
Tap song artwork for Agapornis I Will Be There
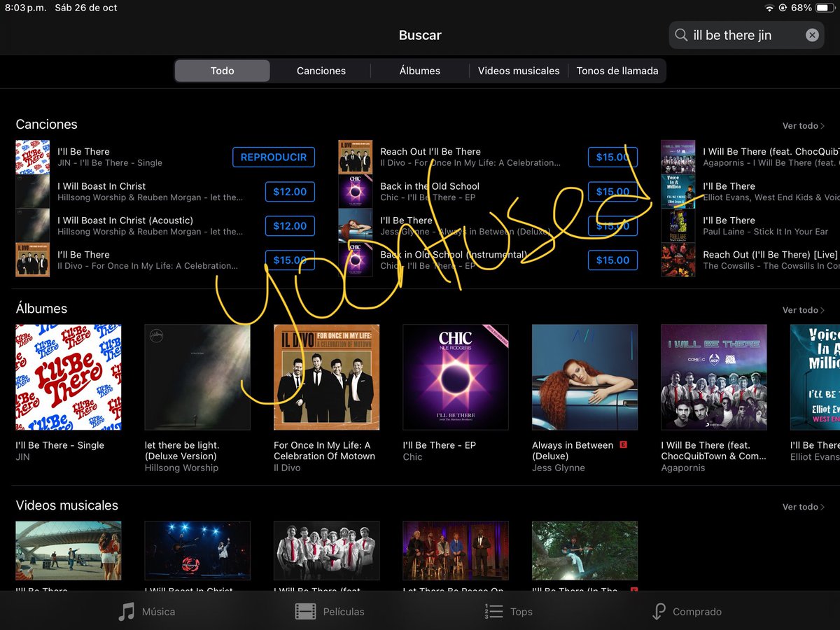[678, 157]
